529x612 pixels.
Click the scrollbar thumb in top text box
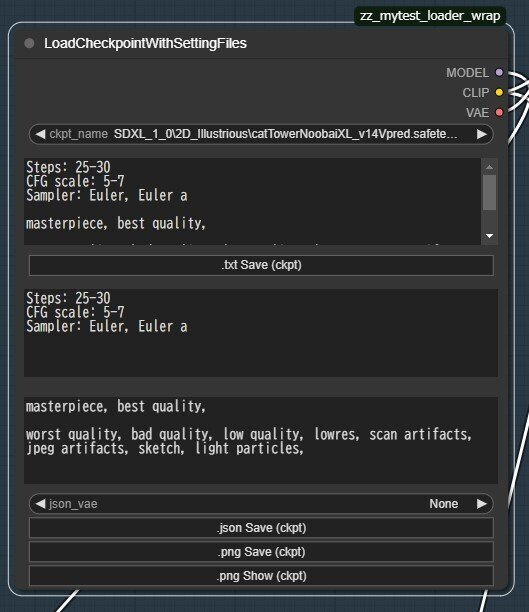coord(490,192)
